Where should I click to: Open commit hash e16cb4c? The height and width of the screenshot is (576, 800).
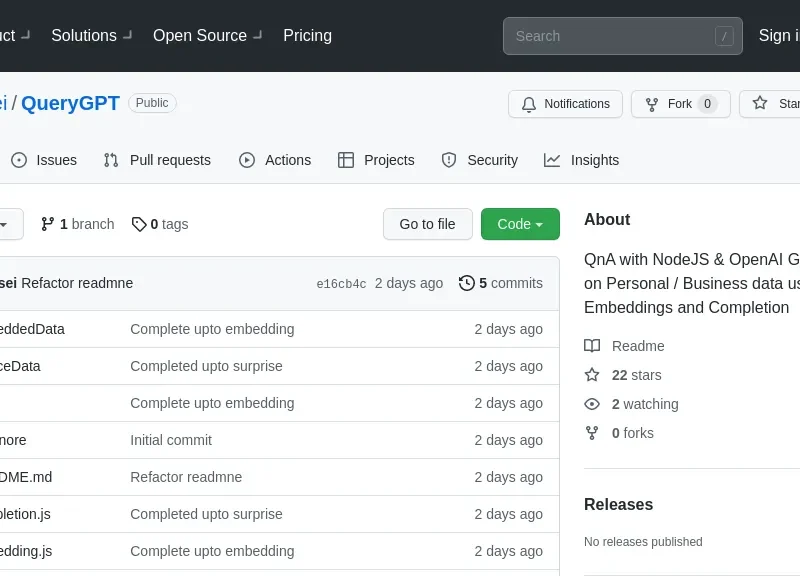(341, 284)
